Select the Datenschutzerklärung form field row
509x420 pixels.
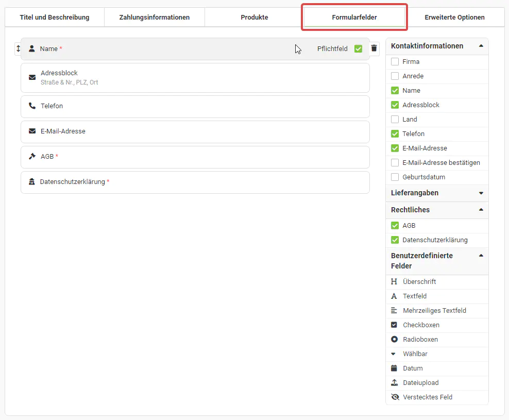(195, 182)
